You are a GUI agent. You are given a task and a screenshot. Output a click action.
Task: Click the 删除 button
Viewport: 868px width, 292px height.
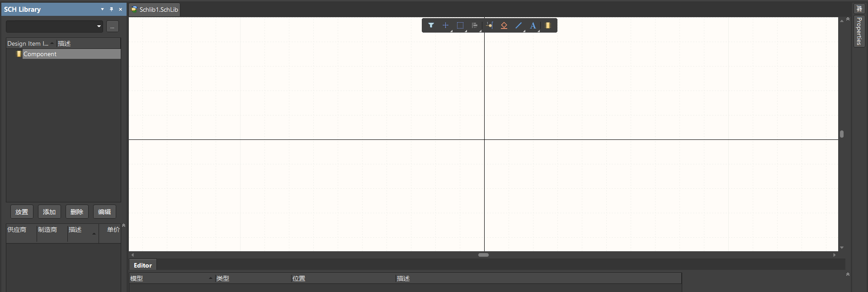(x=77, y=212)
